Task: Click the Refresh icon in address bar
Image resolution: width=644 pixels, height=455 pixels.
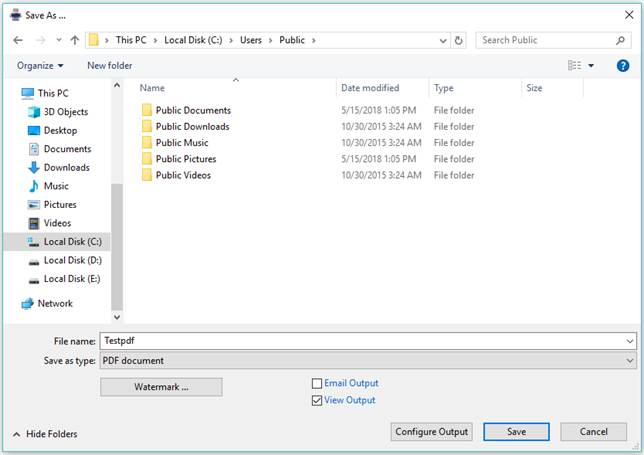Action: coord(459,41)
